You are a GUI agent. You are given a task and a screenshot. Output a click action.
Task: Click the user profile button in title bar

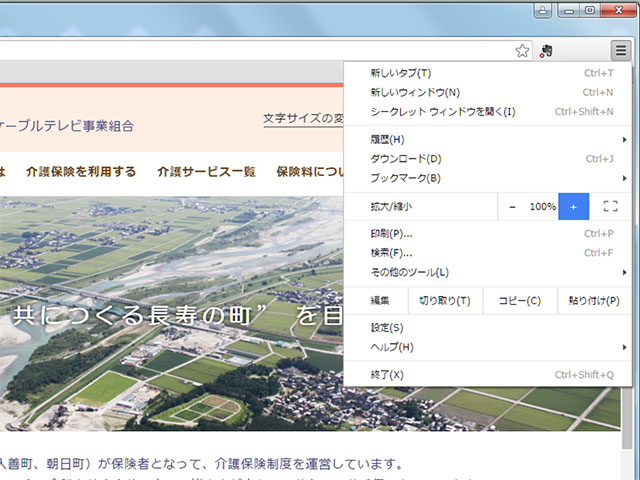click(543, 11)
